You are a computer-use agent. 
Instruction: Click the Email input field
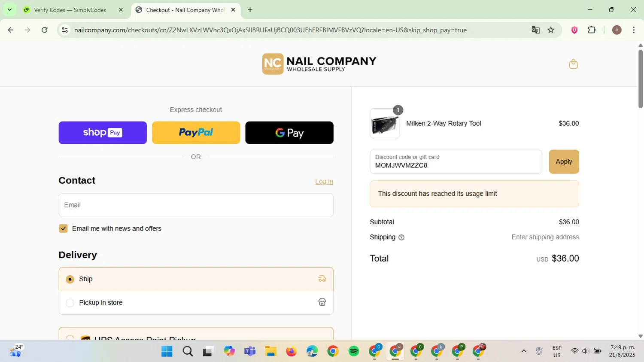click(x=196, y=205)
